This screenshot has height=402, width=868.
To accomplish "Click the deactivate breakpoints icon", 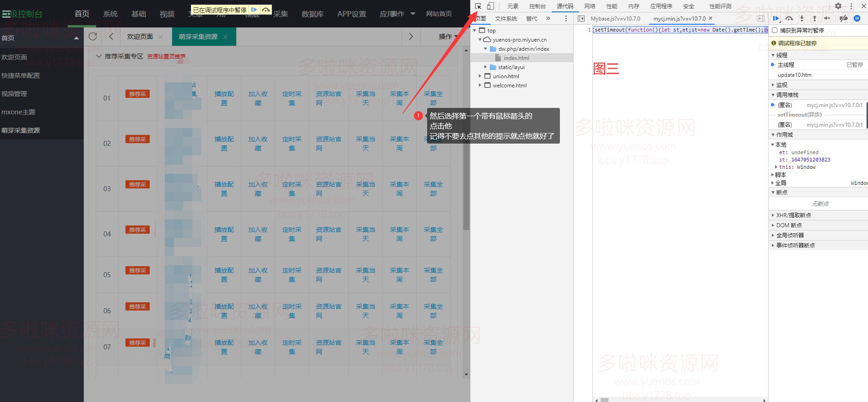I will (x=844, y=18).
